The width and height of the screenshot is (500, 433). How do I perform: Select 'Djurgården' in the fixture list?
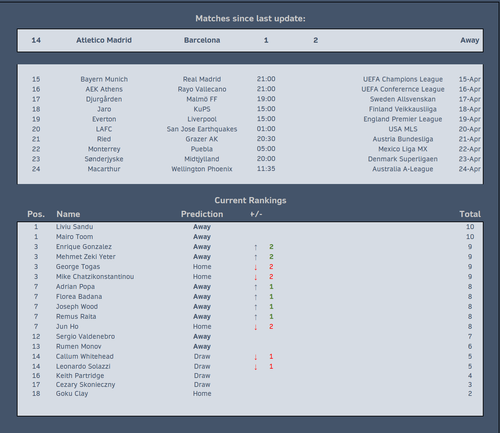coord(104,99)
